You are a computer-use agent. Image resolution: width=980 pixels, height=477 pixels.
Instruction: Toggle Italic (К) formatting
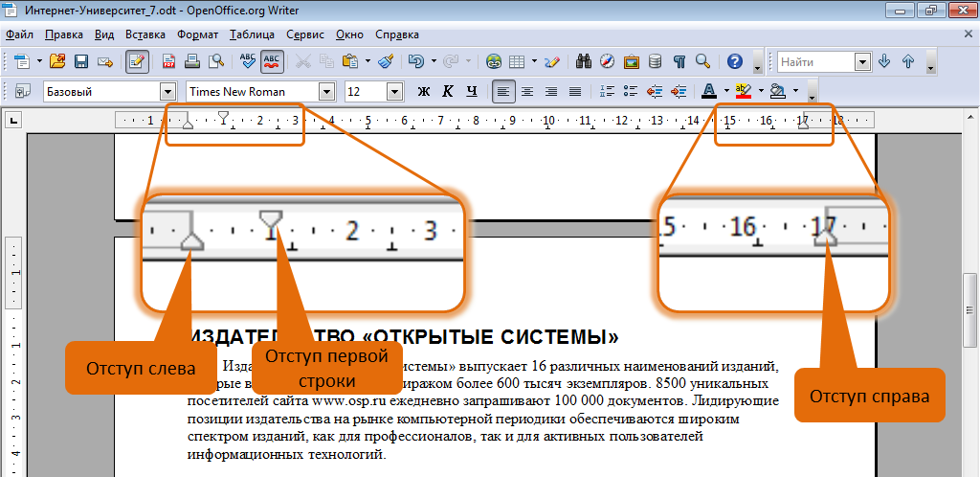[x=448, y=92]
